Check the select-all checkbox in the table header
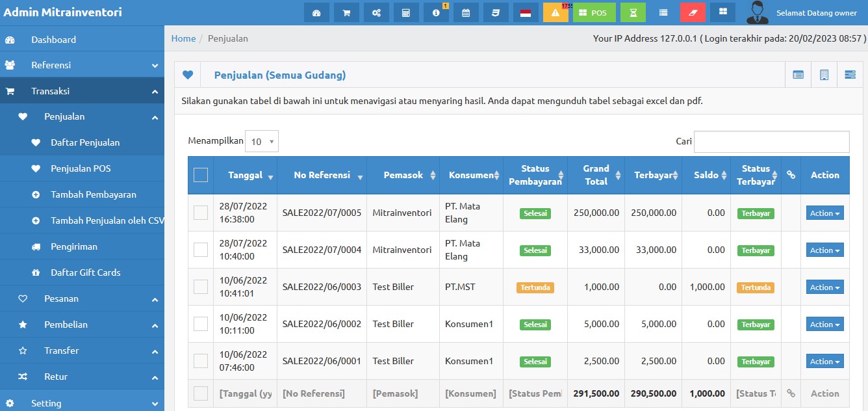 (x=200, y=174)
